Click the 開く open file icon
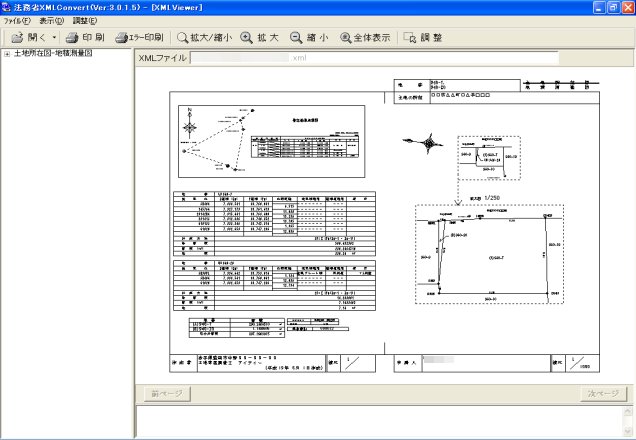 (17, 38)
